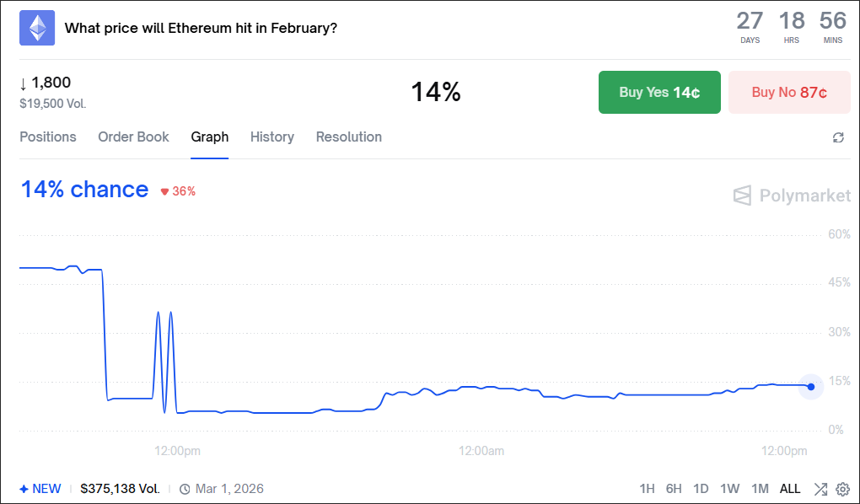Click the Polymarket watermark logo
This screenshot has height=504, width=860.
(742, 196)
